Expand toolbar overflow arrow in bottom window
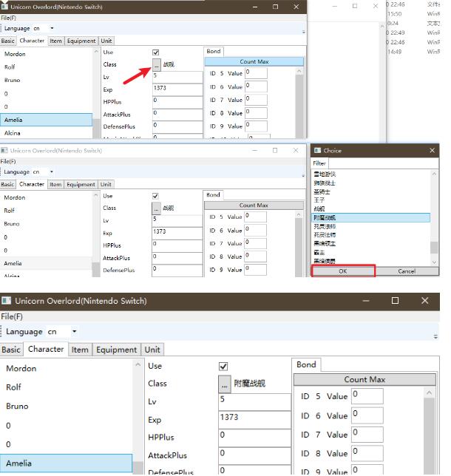Image resolution: width=451 pixels, height=476 pixels. 435,336
